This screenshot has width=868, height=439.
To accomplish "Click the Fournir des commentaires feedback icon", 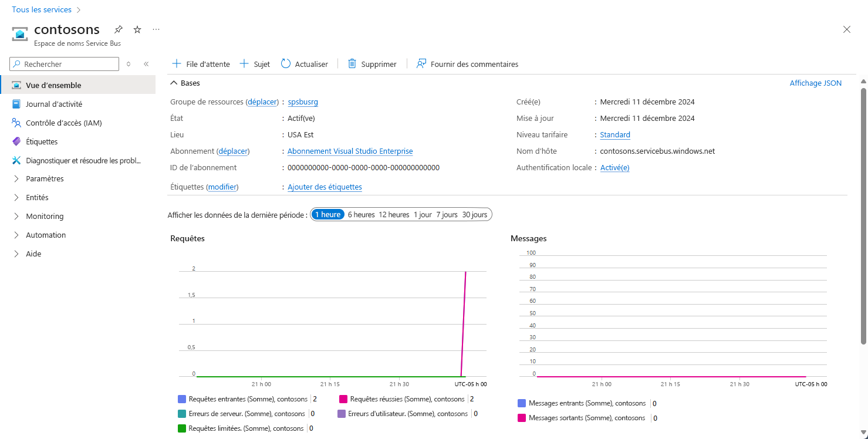I will pyautogui.click(x=421, y=64).
